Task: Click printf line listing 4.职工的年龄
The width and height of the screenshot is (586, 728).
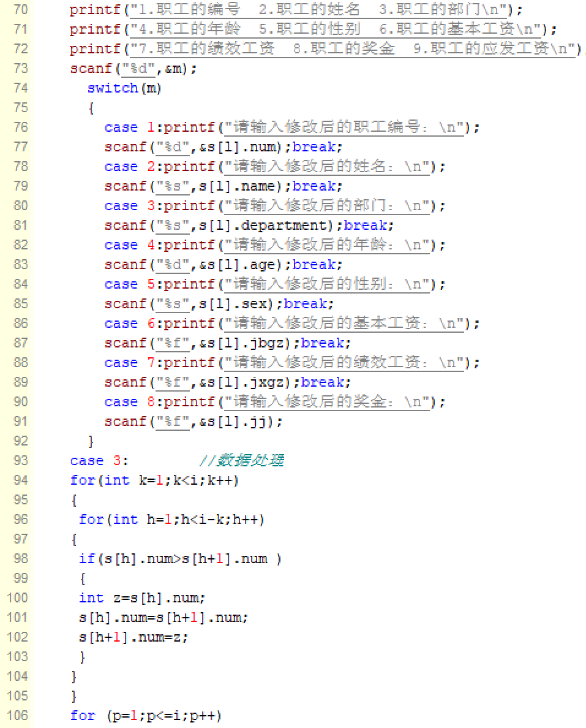Action: 313,29
